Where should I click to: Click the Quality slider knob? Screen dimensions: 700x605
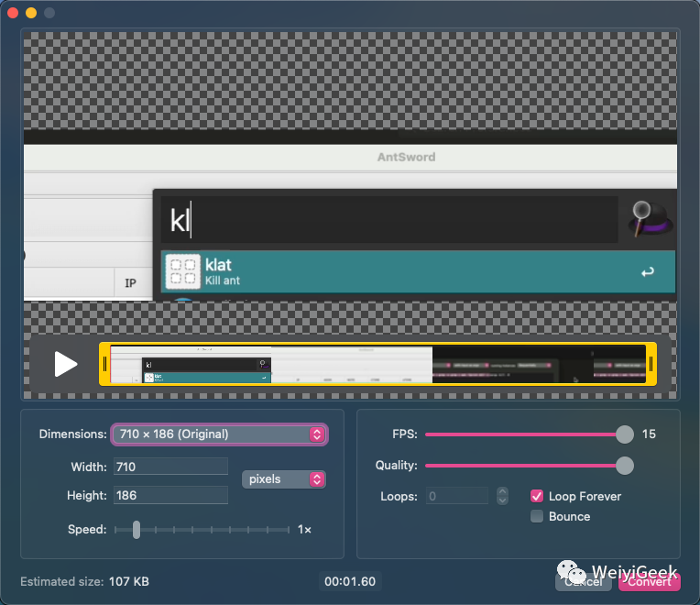pyautogui.click(x=625, y=466)
